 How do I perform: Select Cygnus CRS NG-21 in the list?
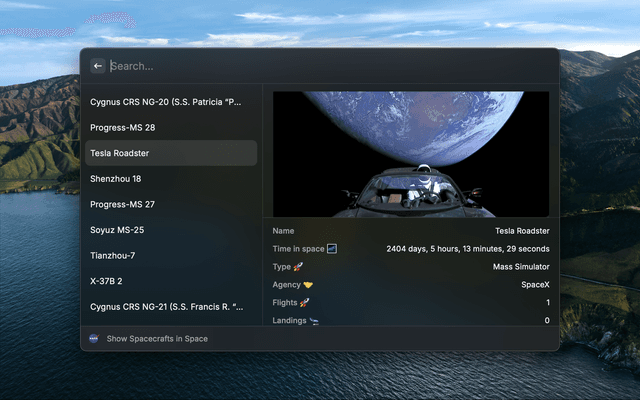(x=168, y=307)
